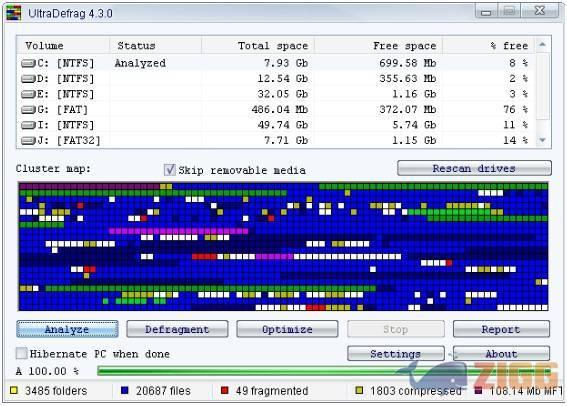This screenshot has width=567, height=406.
Task: Click the 49.74 Gb total space value
Action: [283, 125]
